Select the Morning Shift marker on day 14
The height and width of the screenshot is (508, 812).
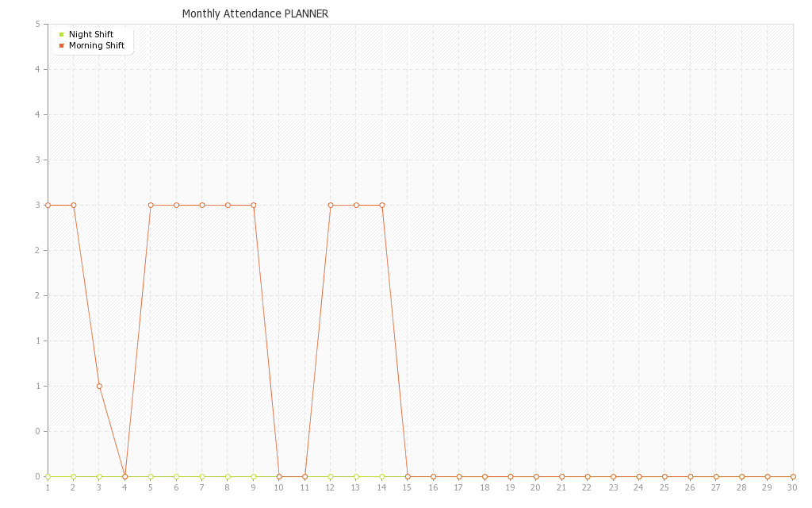(x=382, y=205)
